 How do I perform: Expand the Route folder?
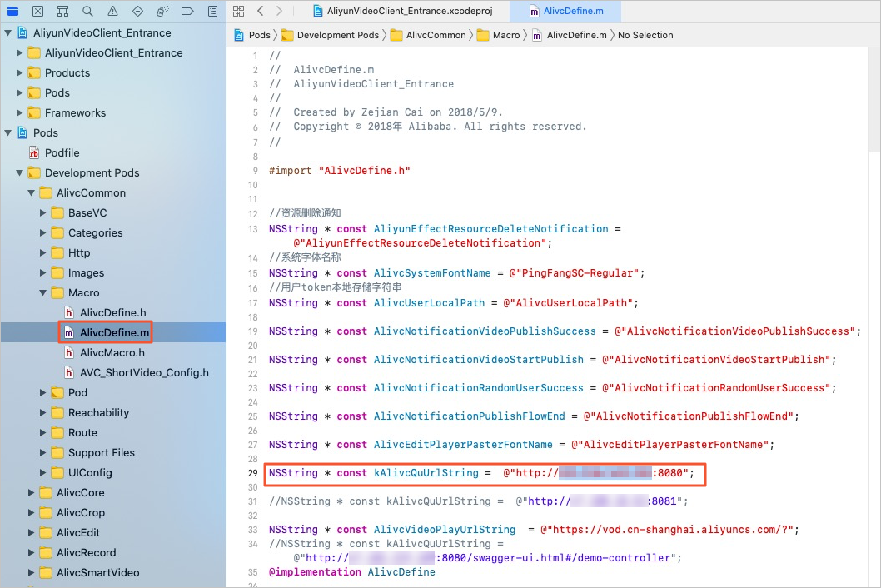tap(42, 433)
